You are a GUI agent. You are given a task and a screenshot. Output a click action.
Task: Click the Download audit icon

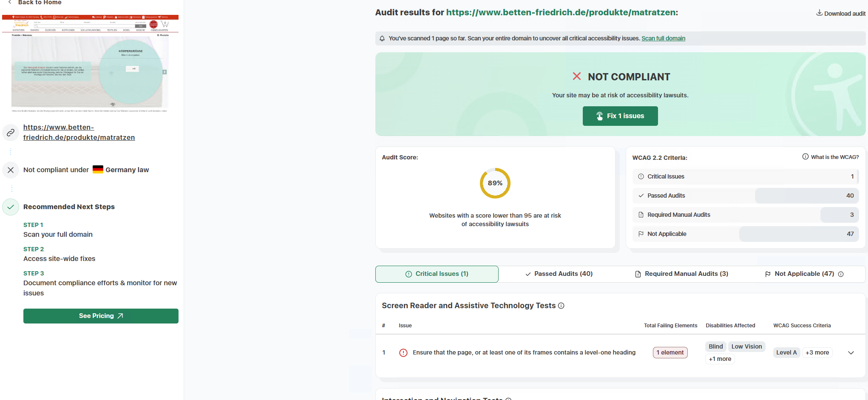point(819,13)
